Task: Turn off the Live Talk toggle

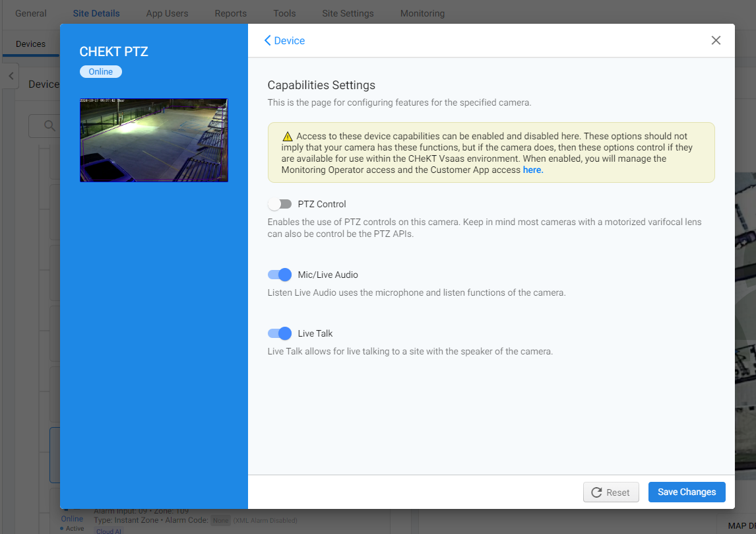Action: pyautogui.click(x=280, y=333)
